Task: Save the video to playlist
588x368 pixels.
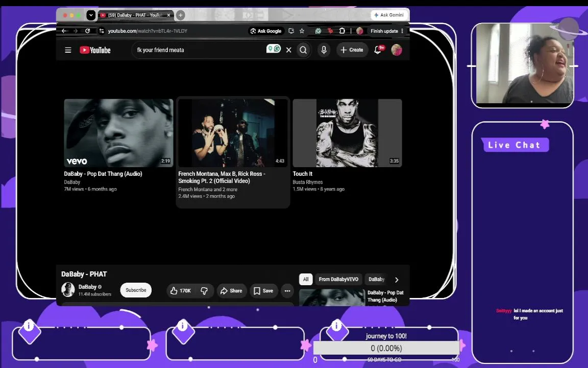Action: 263,291
